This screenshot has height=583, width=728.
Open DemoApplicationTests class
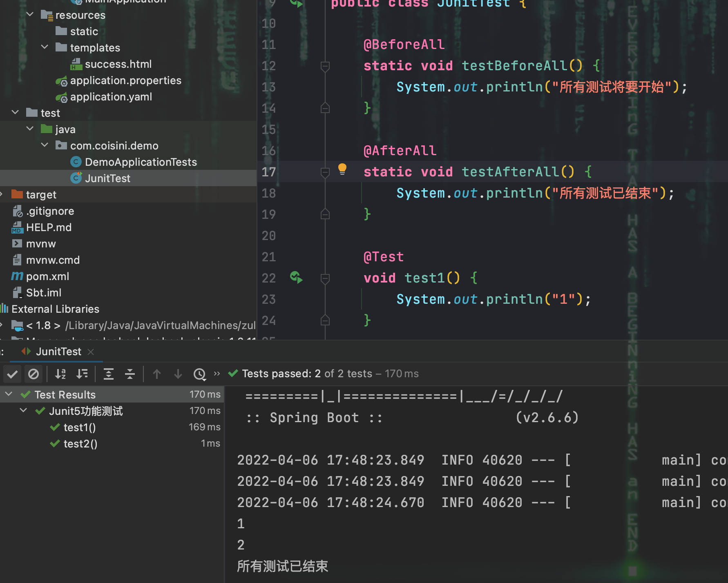pos(141,162)
